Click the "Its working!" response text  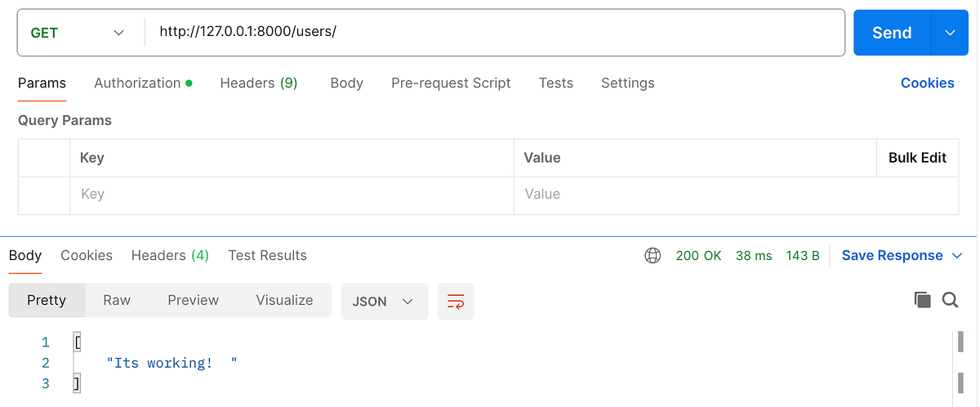pyautogui.click(x=171, y=363)
